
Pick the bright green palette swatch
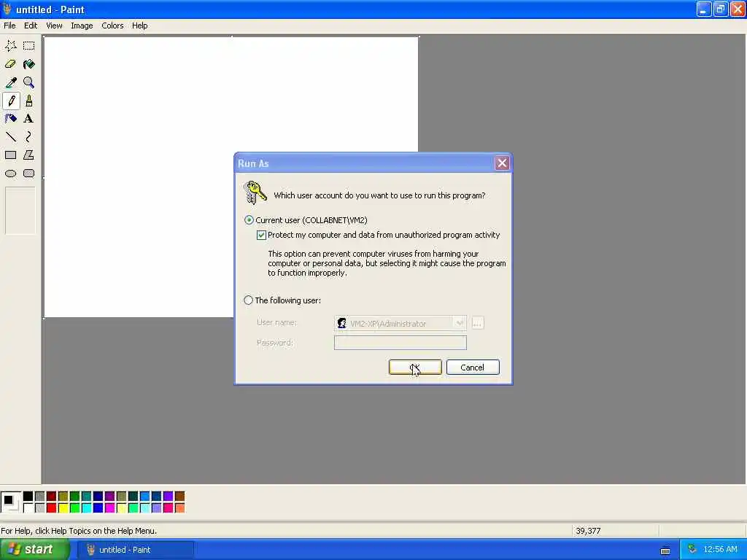tap(75, 508)
